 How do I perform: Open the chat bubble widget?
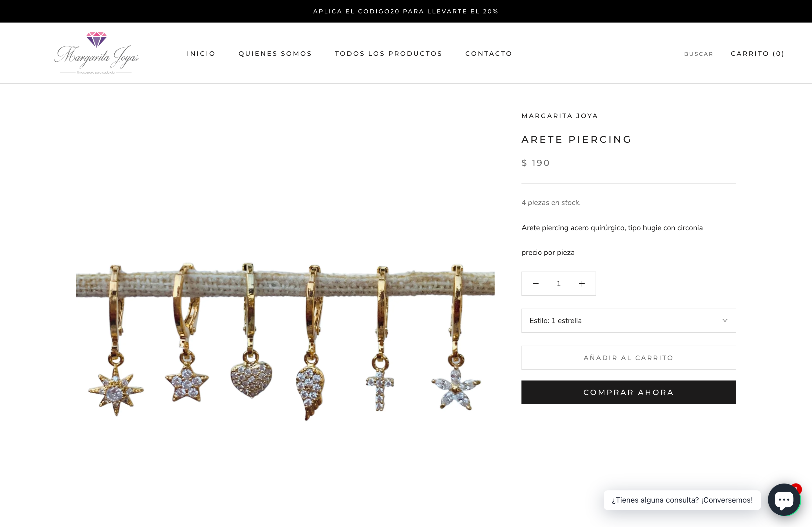coord(783,500)
